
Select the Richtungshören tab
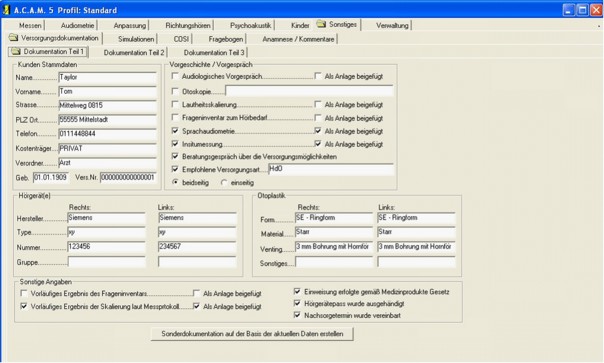click(188, 25)
